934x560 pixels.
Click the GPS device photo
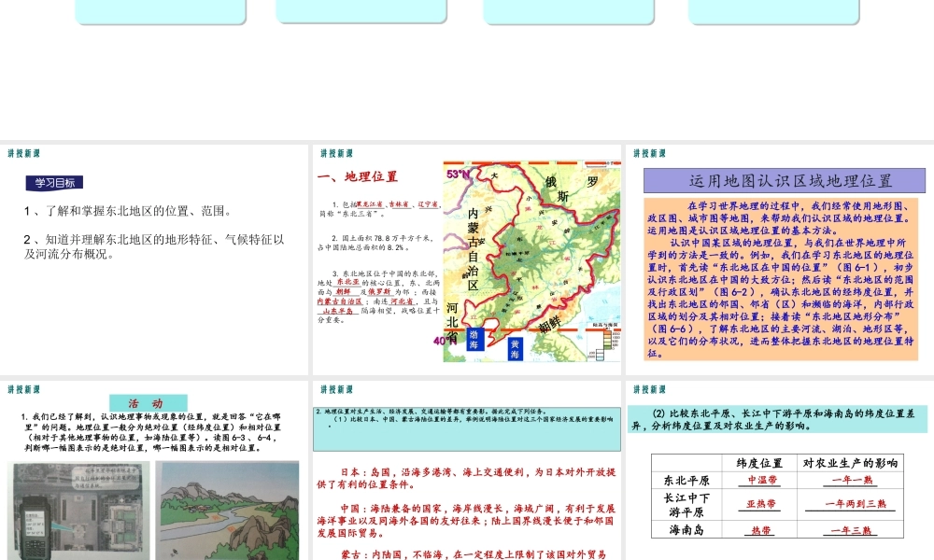pos(78,511)
